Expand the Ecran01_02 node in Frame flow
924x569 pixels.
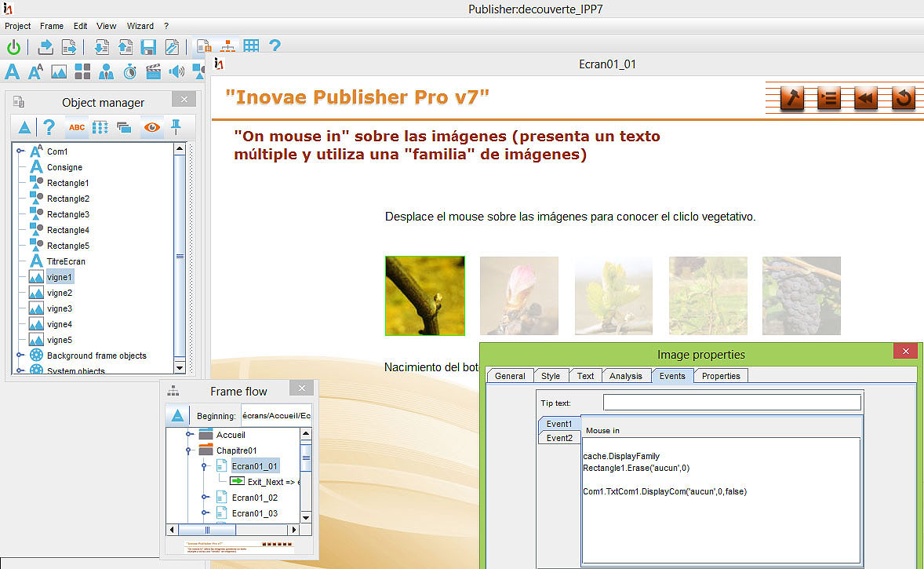(x=205, y=497)
